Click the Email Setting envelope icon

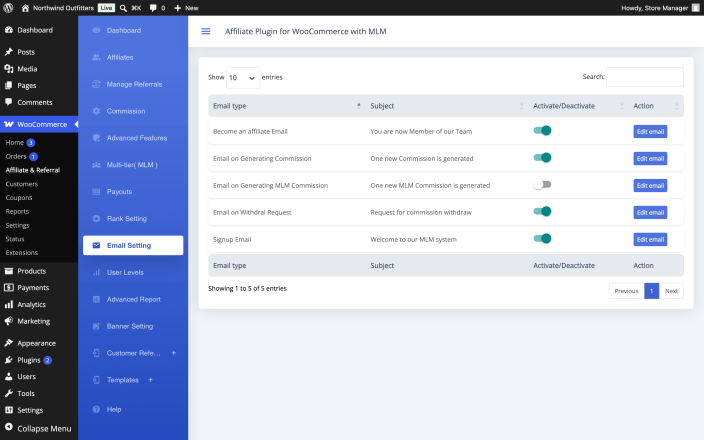96,245
